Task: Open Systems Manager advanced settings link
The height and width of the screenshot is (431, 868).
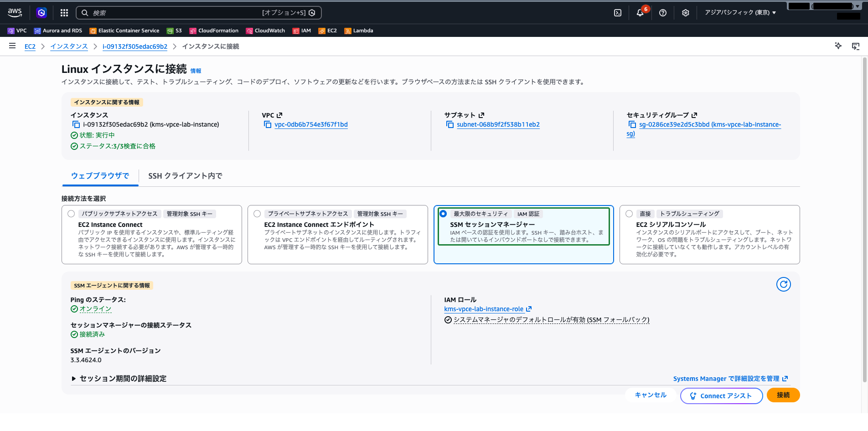Action: click(730, 379)
